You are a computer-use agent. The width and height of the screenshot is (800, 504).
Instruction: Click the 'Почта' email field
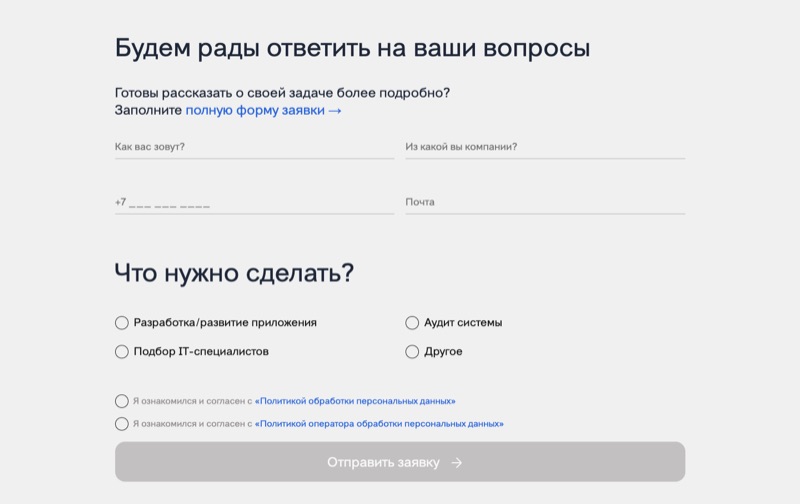click(x=545, y=202)
